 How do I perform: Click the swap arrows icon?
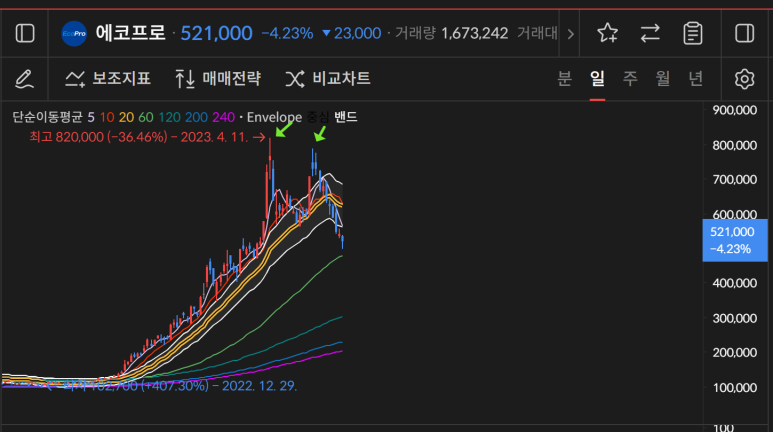[650, 34]
